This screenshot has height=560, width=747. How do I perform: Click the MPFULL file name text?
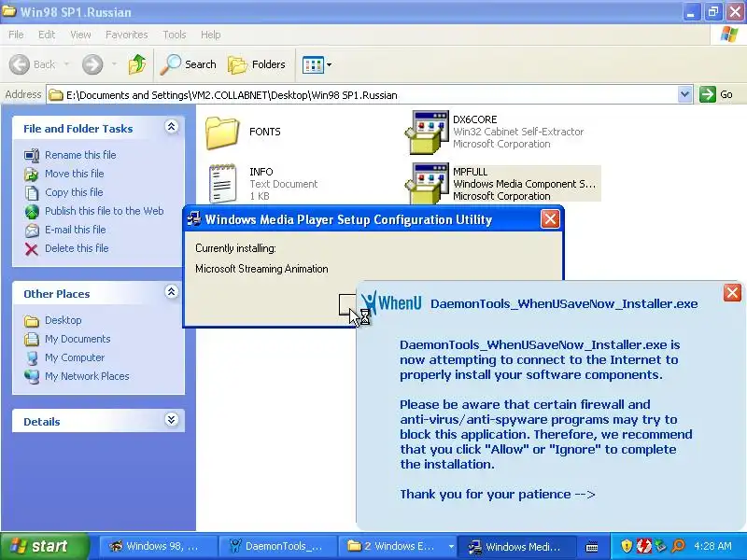click(471, 172)
